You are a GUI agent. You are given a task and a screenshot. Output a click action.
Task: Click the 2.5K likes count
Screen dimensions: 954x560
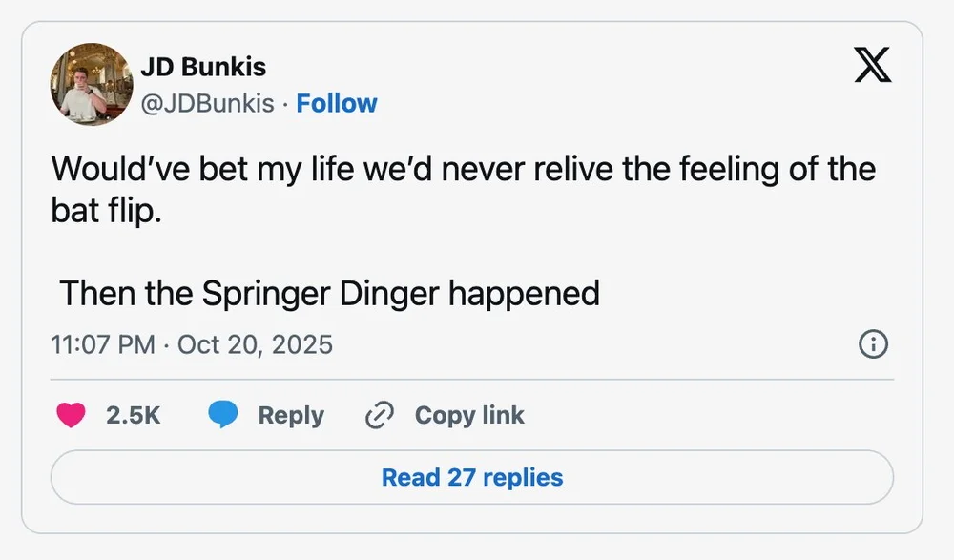coord(133,415)
